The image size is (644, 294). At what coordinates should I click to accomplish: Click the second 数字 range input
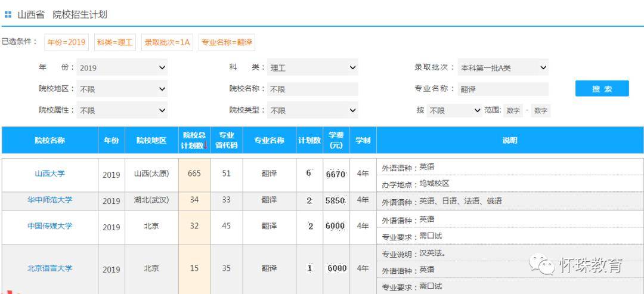[540, 110]
